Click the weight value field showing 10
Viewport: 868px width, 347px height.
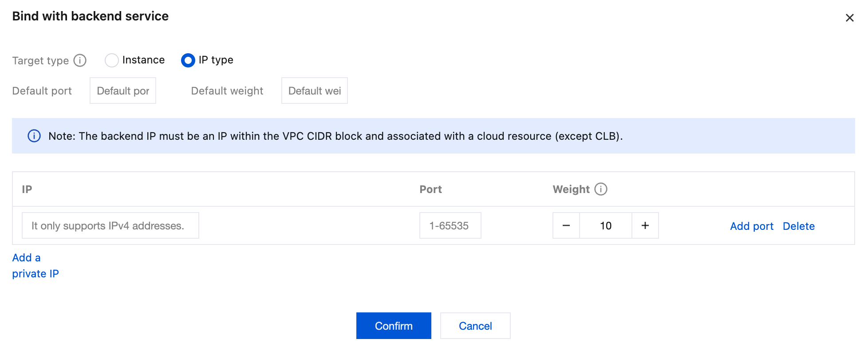click(606, 226)
